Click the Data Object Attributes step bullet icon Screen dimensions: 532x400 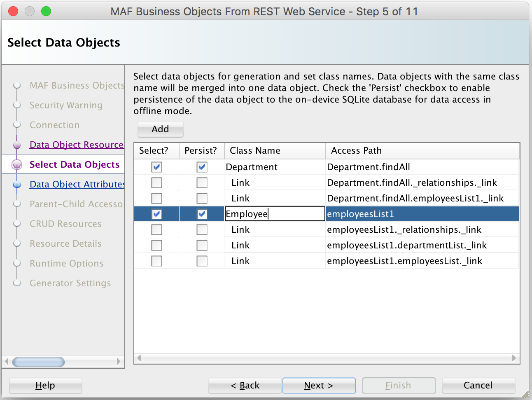[17, 185]
